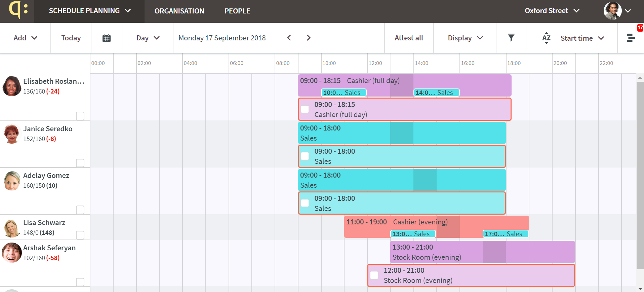Click Adelay Gomez's avatar photo
This screenshot has height=292, width=644.
pyautogui.click(x=12, y=181)
